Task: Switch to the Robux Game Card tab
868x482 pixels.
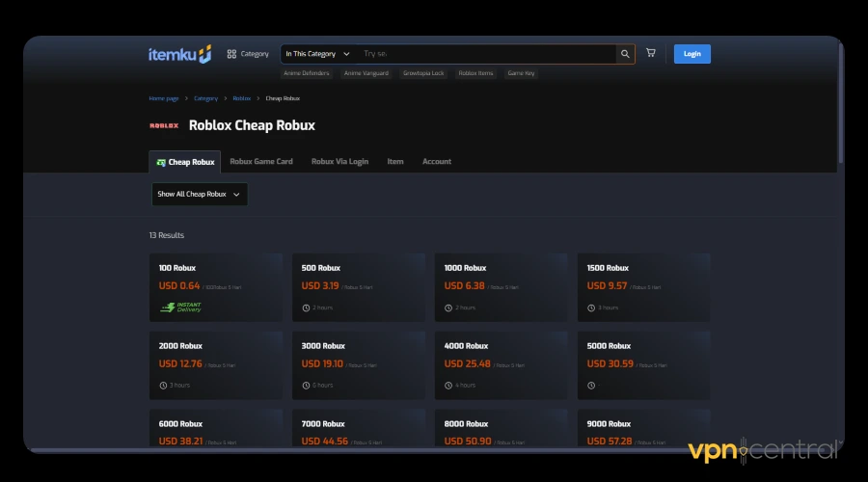Action: coord(261,162)
